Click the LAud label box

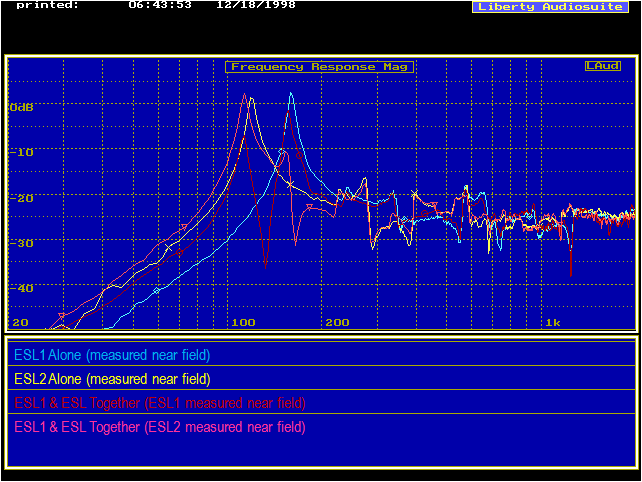(x=603, y=66)
